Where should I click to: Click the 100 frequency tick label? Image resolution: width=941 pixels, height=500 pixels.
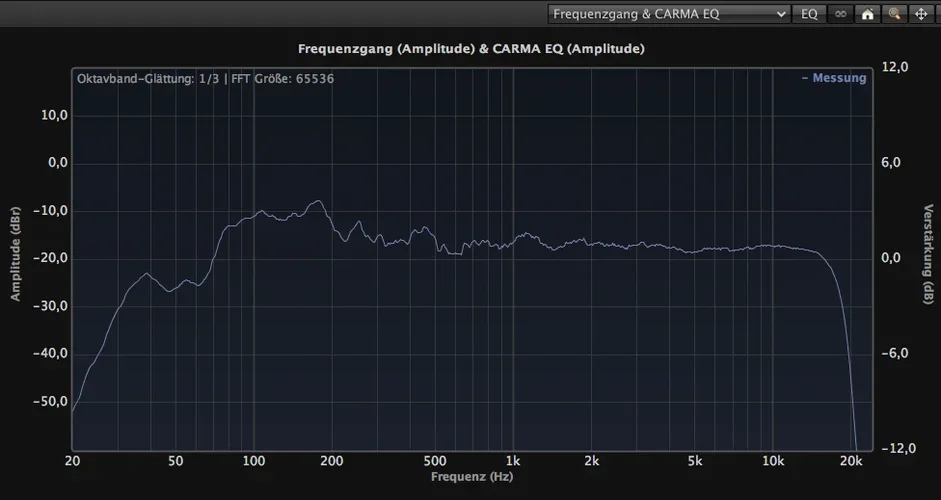click(x=253, y=462)
